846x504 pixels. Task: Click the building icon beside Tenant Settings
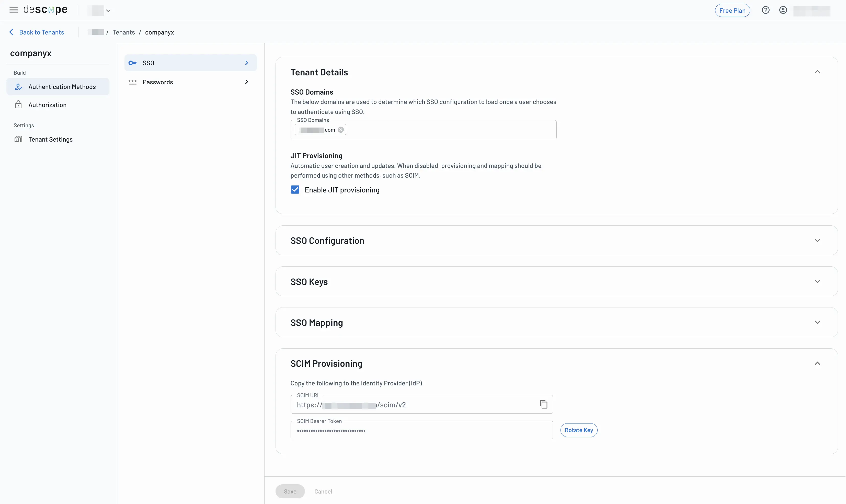(18, 139)
